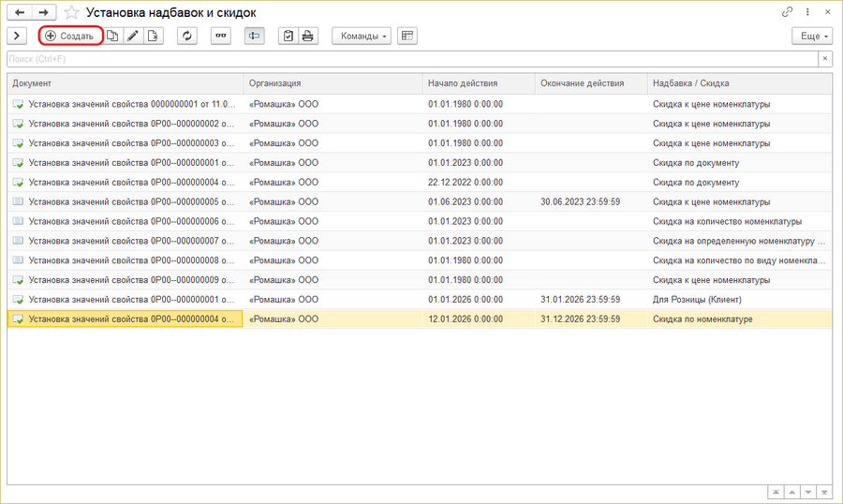This screenshot has height=504, width=843.
Task: Sort by the Окончание действия column header
Action: click(591, 83)
